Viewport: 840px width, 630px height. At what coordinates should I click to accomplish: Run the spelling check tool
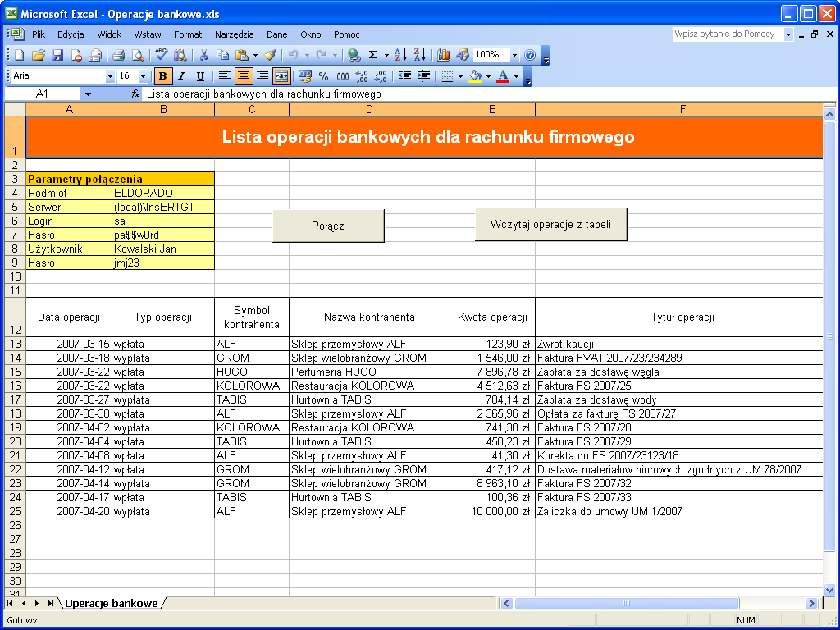coord(162,55)
